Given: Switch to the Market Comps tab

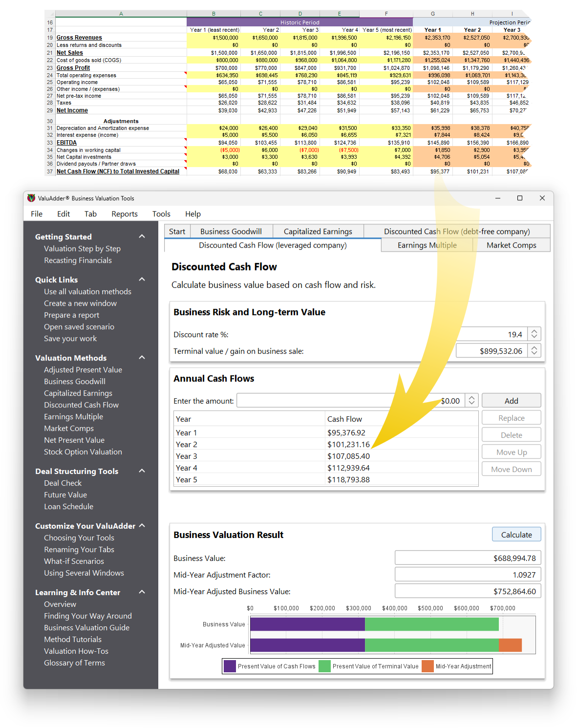Looking at the screenshot, I should click(x=512, y=245).
